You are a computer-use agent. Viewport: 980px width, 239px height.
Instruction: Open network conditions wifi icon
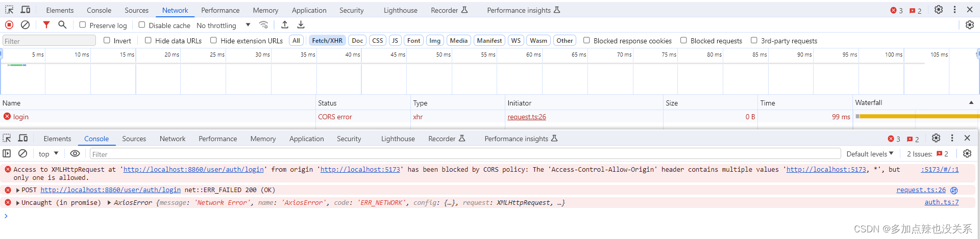pos(263,24)
